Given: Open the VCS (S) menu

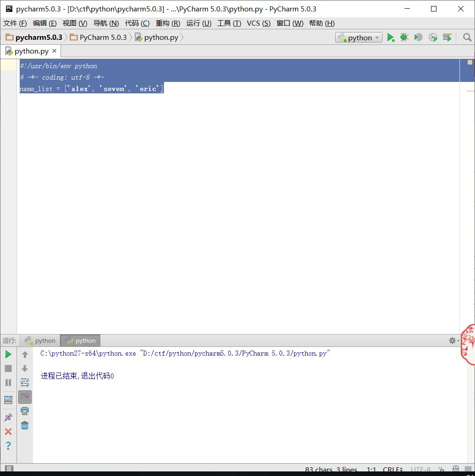Looking at the screenshot, I should [x=259, y=23].
